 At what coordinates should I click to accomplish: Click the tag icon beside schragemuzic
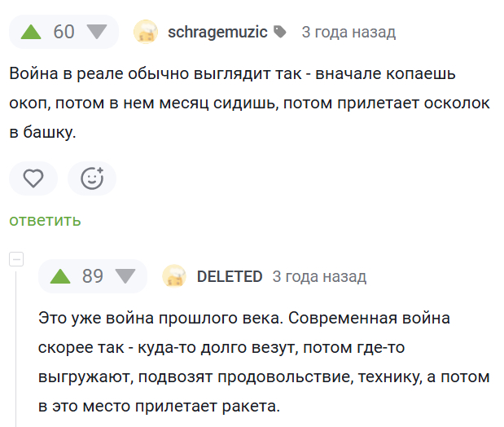click(280, 32)
